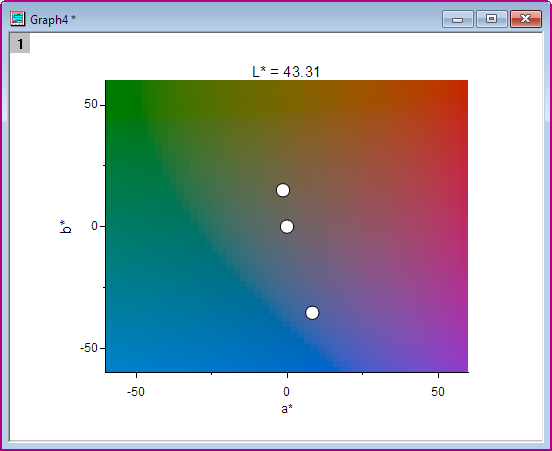Image resolution: width=552 pixels, height=451 pixels.
Task: Click the x-axis tick label 0
Action: (287, 392)
